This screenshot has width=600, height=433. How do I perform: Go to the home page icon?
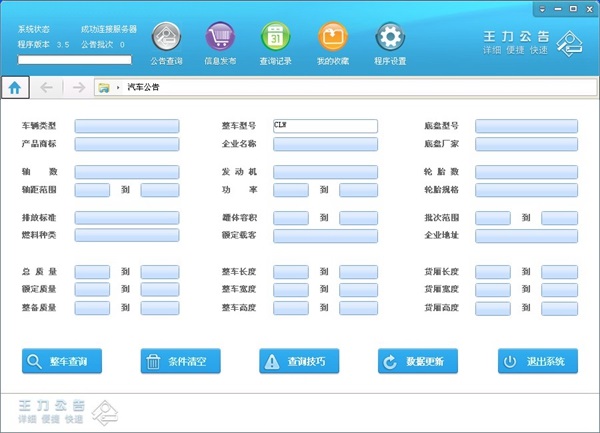(15, 88)
